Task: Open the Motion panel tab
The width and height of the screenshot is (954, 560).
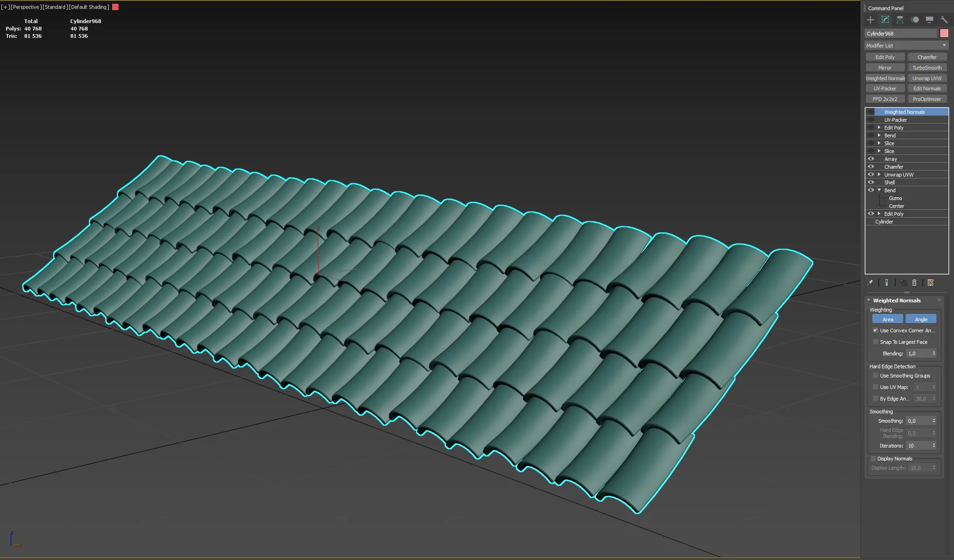Action: tap(914, 20)
